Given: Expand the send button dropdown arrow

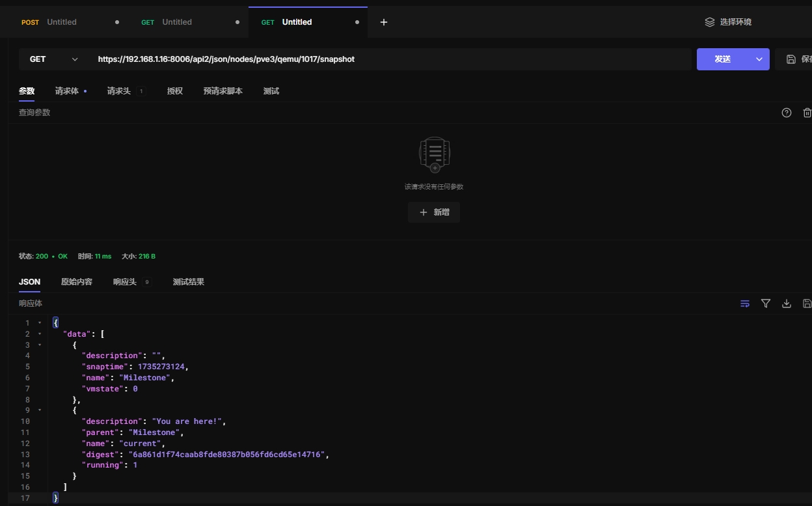Looking at the screenshot, I should tap(759, 59).
